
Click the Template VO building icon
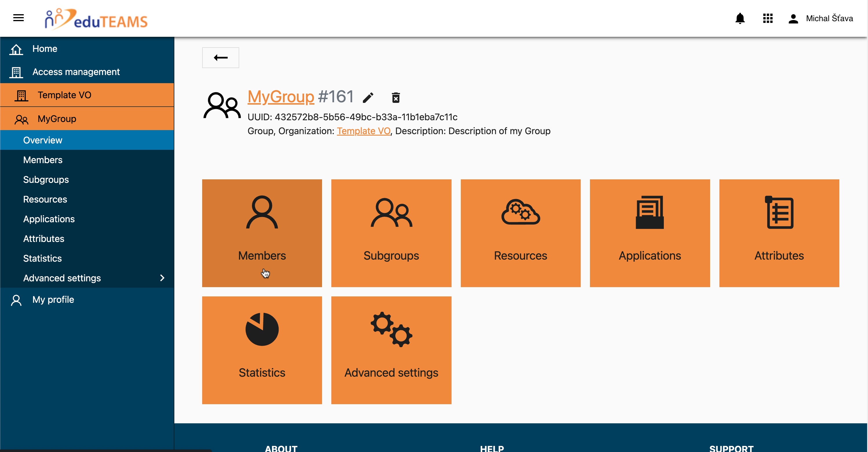pyautogui.click(x=21, y=95)
